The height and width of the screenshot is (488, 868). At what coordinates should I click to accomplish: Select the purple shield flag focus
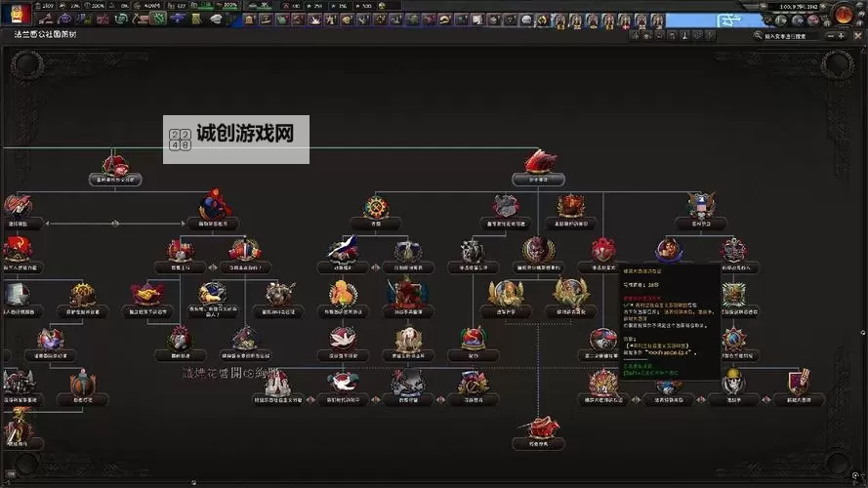pyautogui.click(x=799, y=387)
